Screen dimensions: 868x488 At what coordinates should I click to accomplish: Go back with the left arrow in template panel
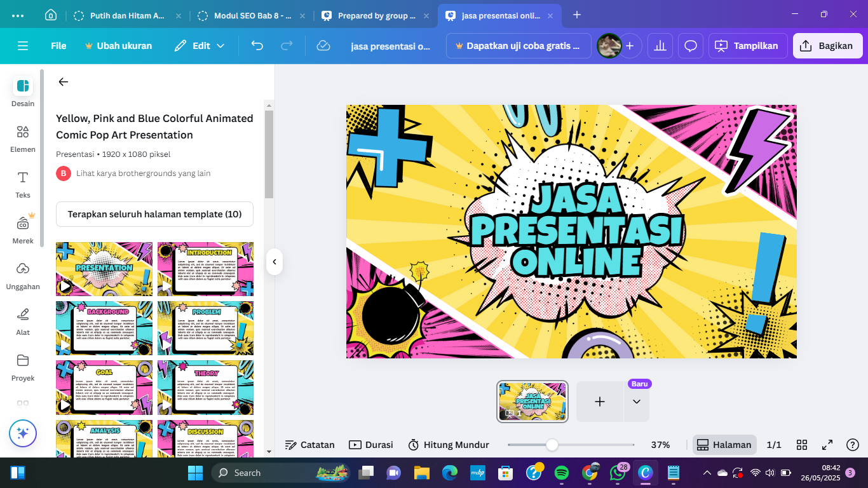click(63, 82)
